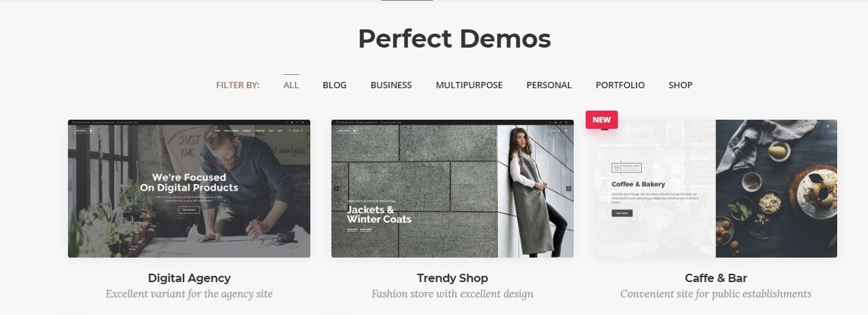Screen dimensions: 868x315
Task: Click 'Coffee & Bakery' headline in preview
Action: click(638, 184)
